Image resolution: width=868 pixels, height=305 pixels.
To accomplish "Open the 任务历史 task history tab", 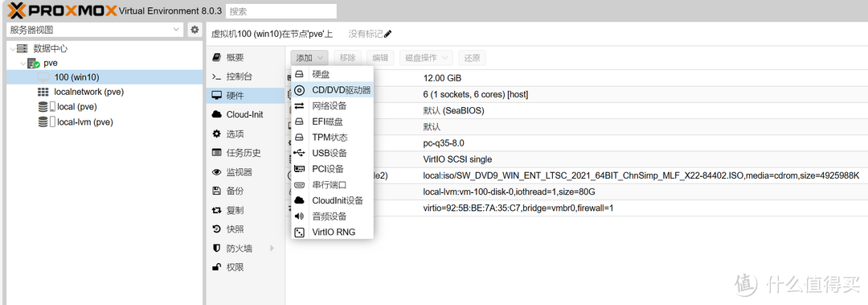I will coord(246,153).
